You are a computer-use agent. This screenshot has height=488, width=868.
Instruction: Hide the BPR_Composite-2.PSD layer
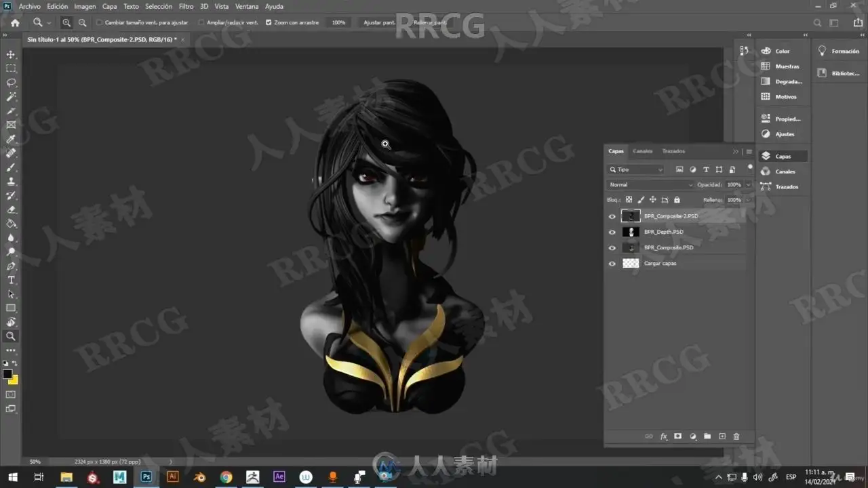(x=612, y=216)
